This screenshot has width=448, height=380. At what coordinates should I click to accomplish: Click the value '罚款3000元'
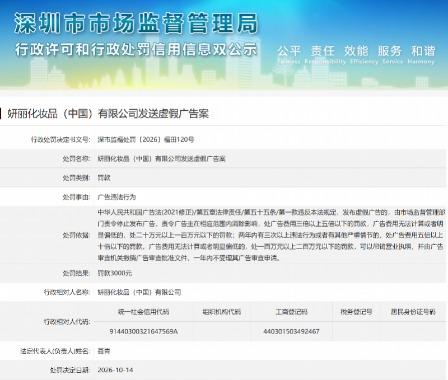pyautogui.click(x=115, y=273)
